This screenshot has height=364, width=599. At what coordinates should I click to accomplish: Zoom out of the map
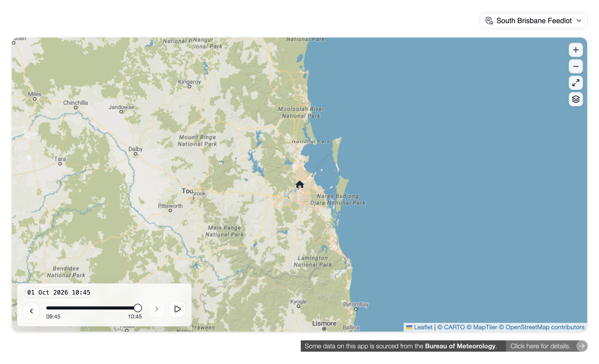[576, 66]
